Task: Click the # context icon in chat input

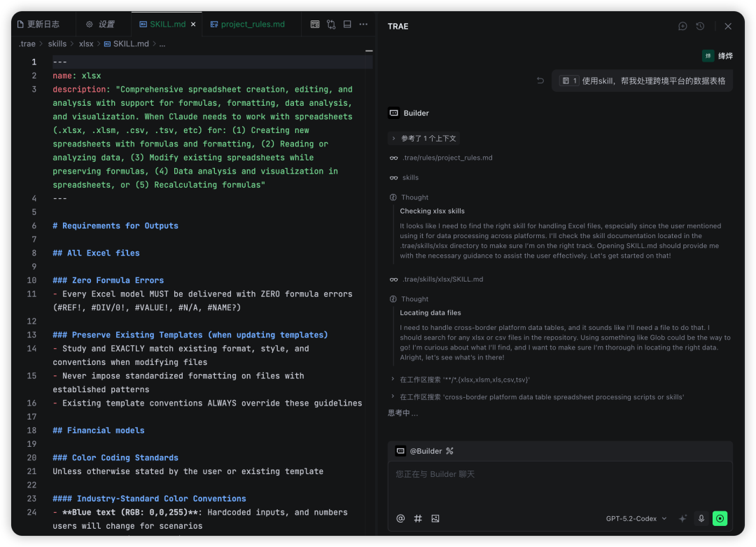Action: coord(418,518)
